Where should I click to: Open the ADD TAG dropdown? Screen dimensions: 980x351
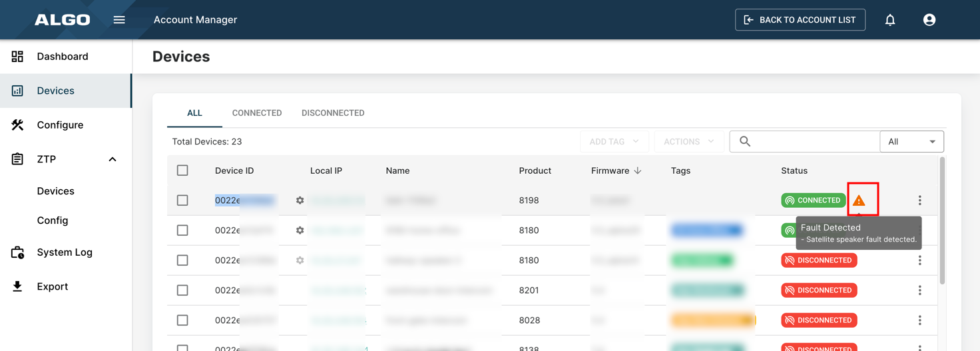pos(614,142)
